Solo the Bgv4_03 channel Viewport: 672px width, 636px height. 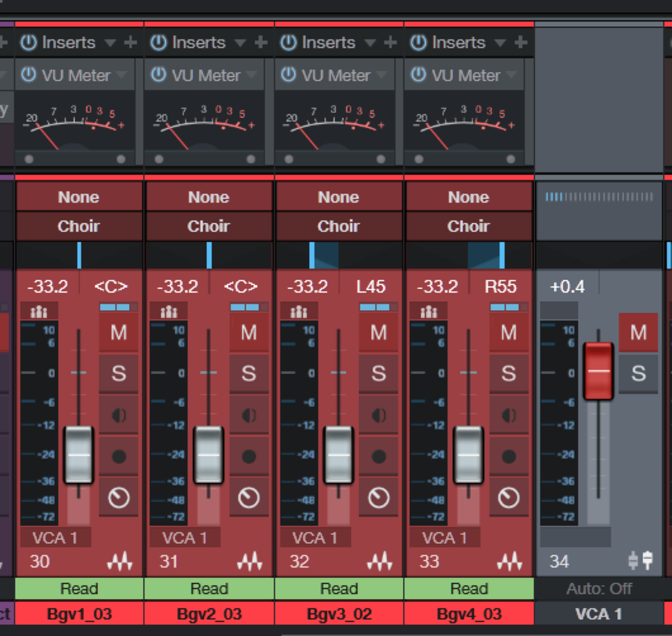coord(509,374)
